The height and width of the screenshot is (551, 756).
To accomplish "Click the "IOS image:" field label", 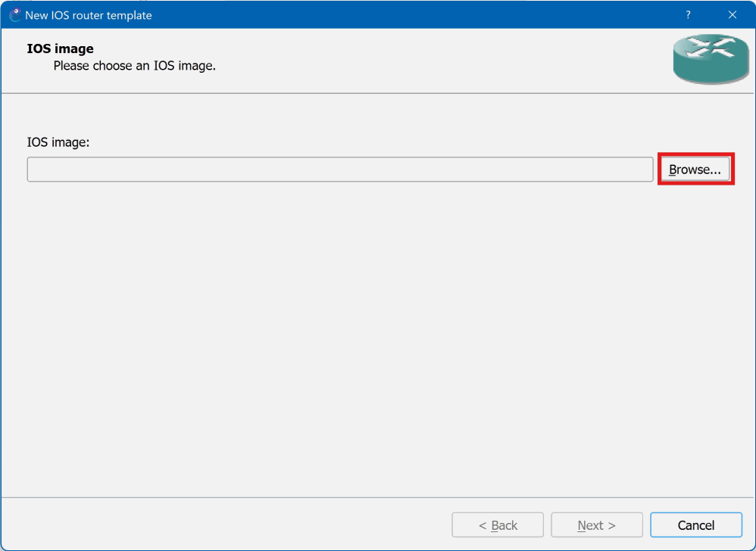I will [58, 142].
